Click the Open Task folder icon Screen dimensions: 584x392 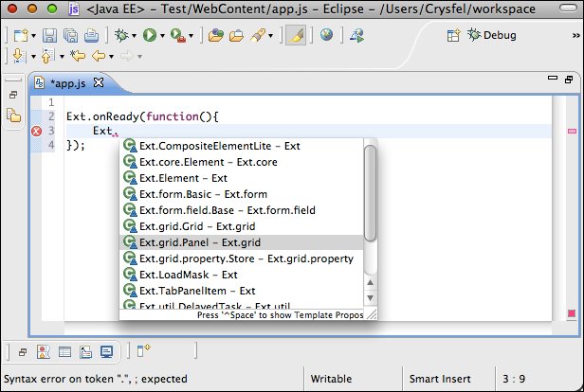coord(236,36)
